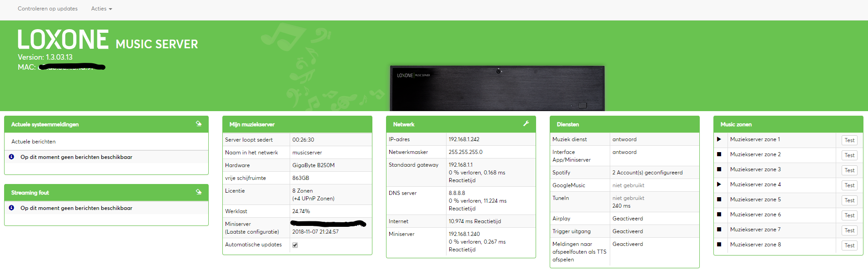Click Miniserver IP 192.168.1.240
Image resolution: width=868 pixels, height=276 pixels.
(464, 234)
